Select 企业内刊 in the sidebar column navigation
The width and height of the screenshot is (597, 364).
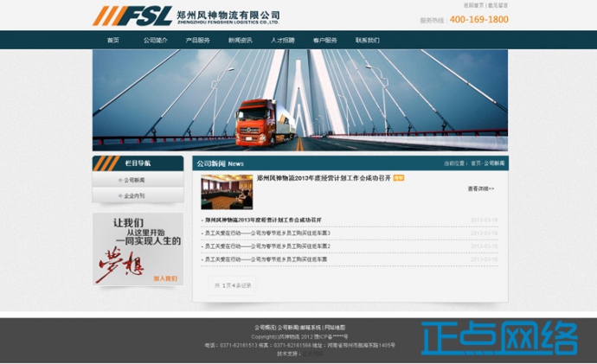tap(134, 196)
